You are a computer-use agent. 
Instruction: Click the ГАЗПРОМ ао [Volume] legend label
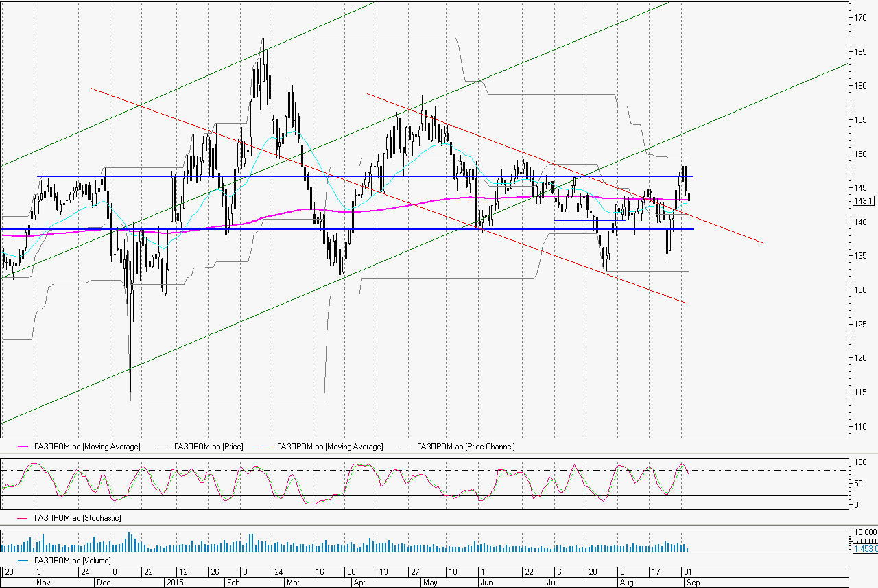(72, 561)
